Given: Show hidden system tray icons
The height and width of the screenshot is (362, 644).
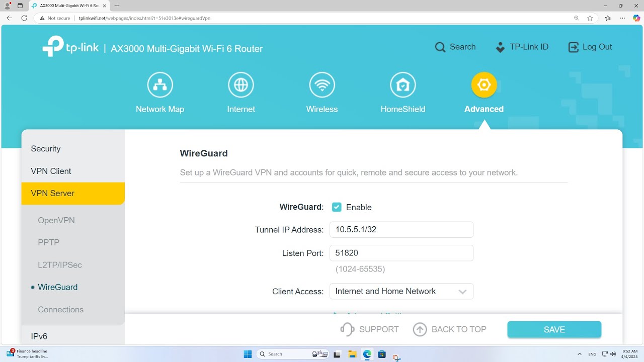Looking at the screenshot, I should pyautogui.click(x=580, y=354).
